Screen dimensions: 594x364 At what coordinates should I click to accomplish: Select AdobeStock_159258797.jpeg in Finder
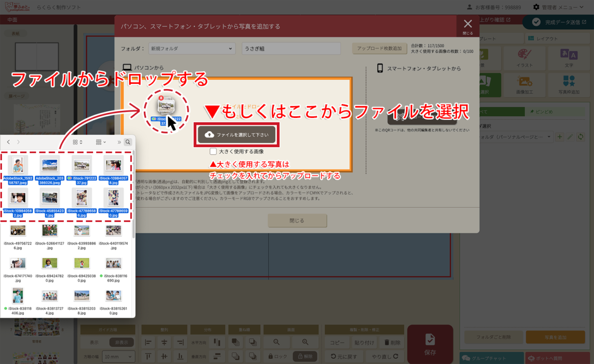point(18,170)
